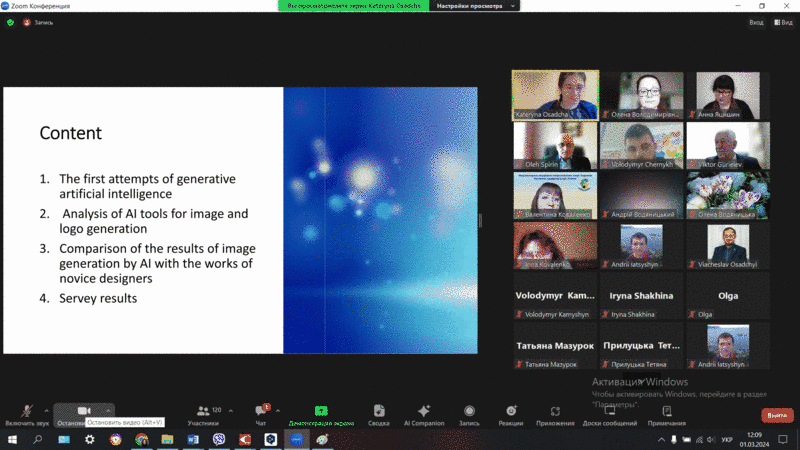Open the Участники participants panel
This screenshot has width=800, height=450.
pos(202,413)
